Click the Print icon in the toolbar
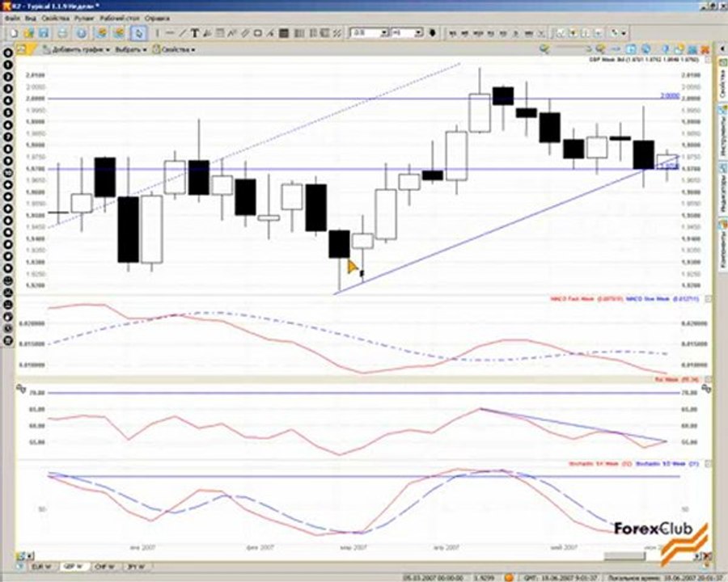728x582 pixels. coord(62,33)
